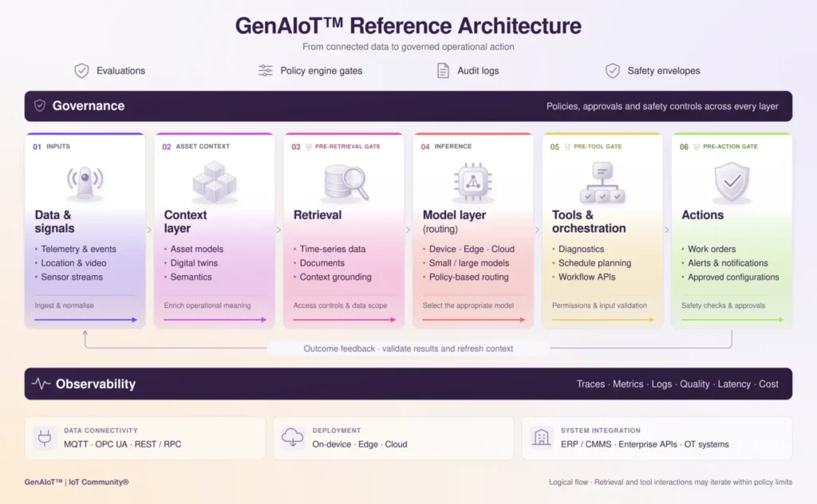Click the 'Policy-based routing' bullet

pyautogui.click(x=468, y=277)
